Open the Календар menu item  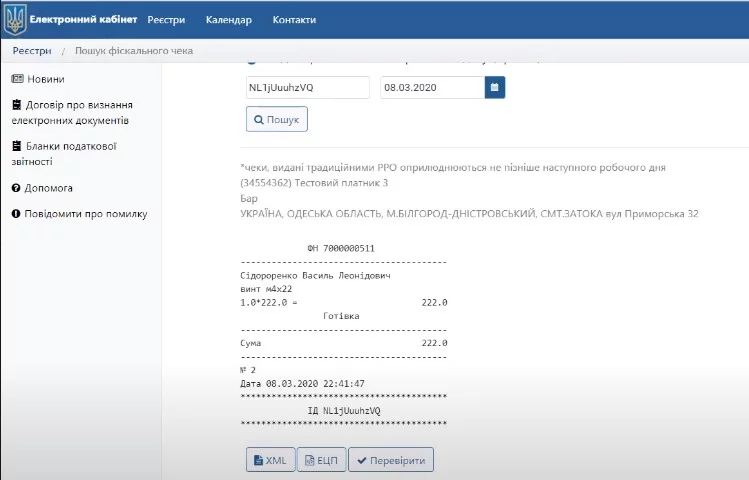(x=229, y=20)
